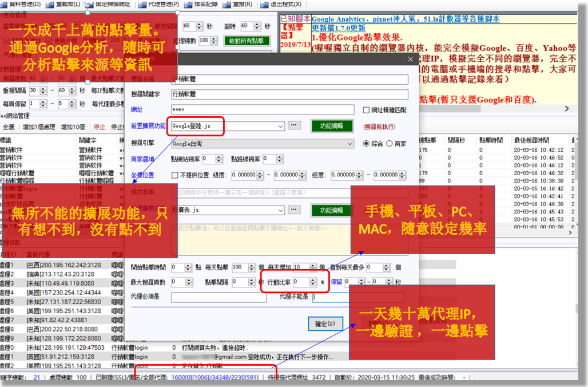
Task: Click the browse button beside 廣告.js
Action: tap(294, 211)
